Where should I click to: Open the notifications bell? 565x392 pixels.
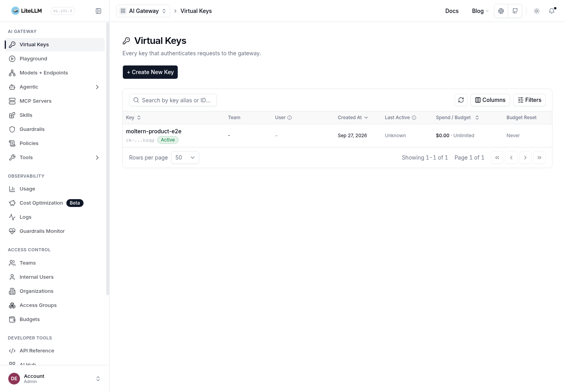552,11
